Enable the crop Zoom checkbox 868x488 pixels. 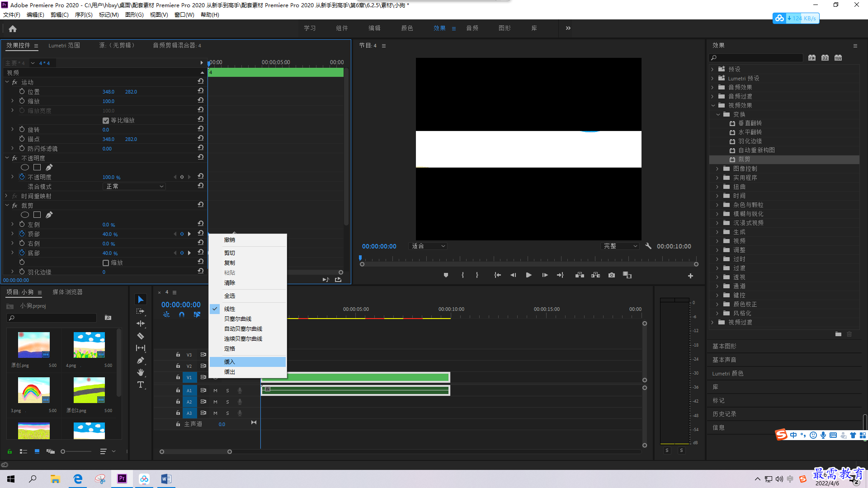[106, 263]
